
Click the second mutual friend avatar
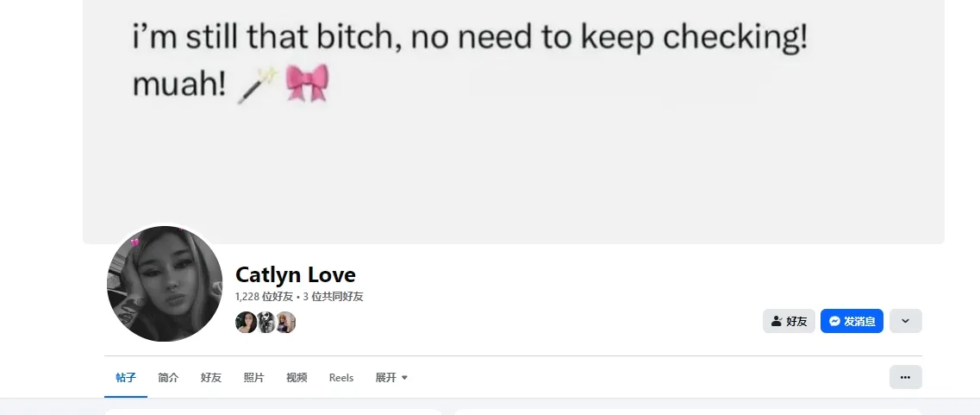tap(266, 323)
